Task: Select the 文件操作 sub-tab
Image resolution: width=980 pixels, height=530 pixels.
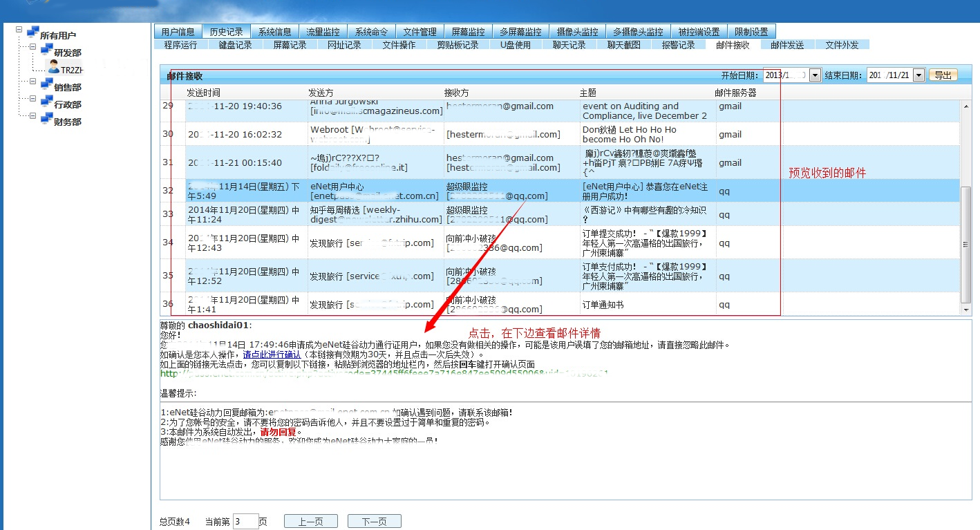Action: 399,44
